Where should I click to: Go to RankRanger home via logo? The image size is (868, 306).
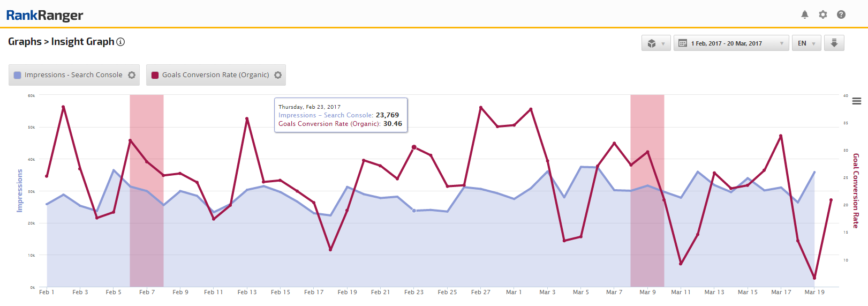tap(44, 15)
